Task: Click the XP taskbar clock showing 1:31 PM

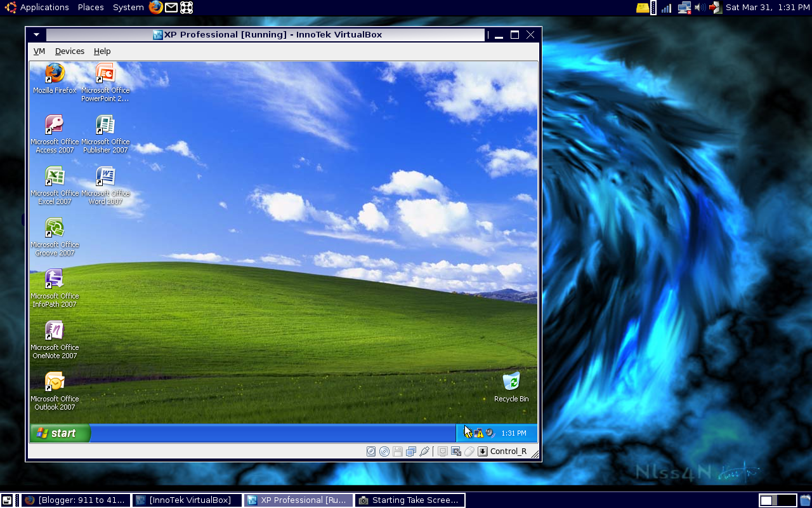Action: [x=514, y=433]
